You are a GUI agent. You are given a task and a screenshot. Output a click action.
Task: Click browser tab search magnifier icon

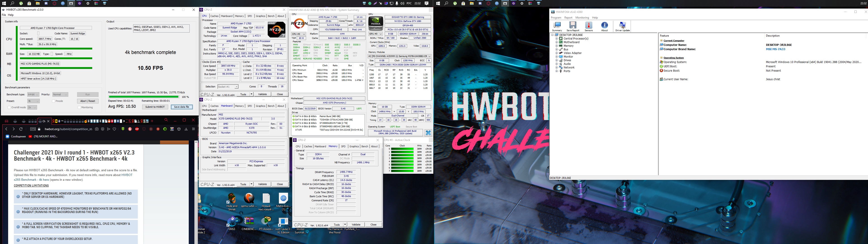click(x=166, y=120)
